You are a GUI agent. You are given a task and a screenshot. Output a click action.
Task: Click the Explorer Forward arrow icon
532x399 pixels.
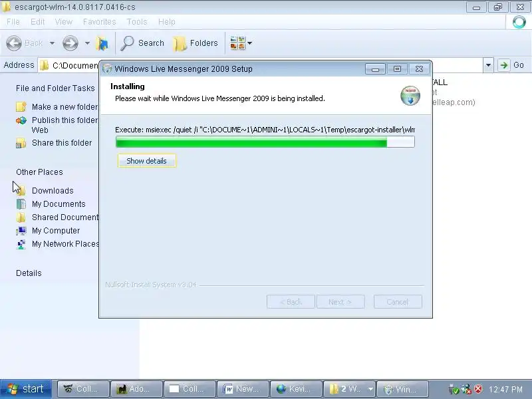click(70, 43)
